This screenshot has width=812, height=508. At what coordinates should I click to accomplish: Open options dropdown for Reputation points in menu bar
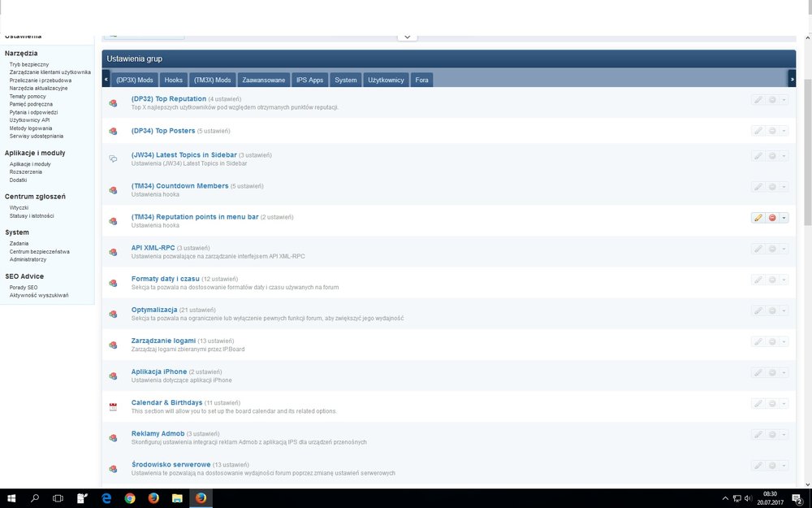(x=784, y=218)
